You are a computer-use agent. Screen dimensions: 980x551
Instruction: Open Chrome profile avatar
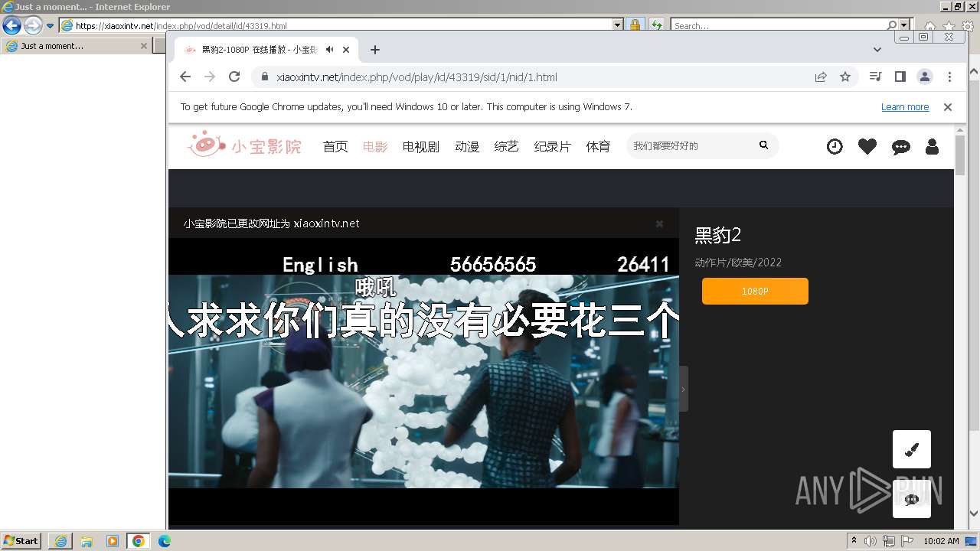pyautogui.click(x=925, y=77)
